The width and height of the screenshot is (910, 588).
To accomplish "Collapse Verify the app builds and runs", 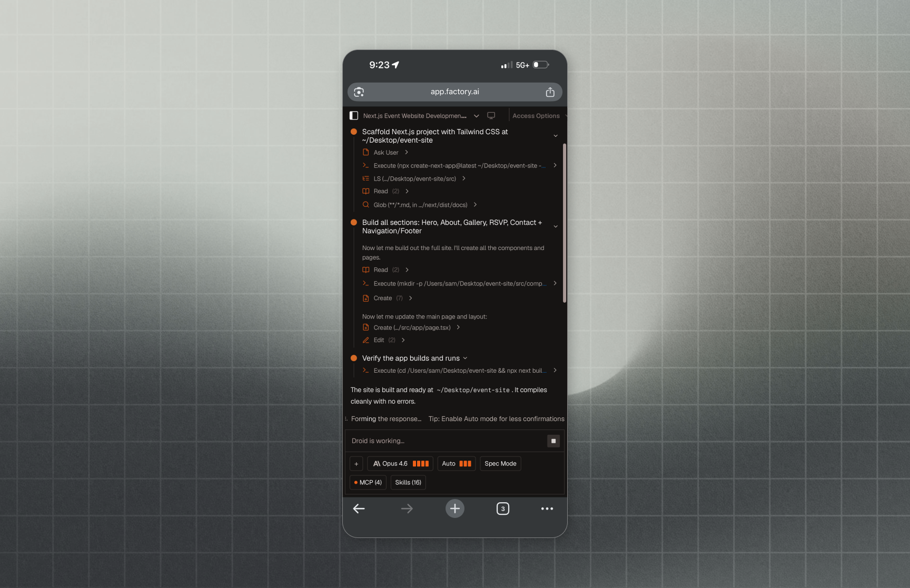I will pyautogui.click(x=465, y=358).
